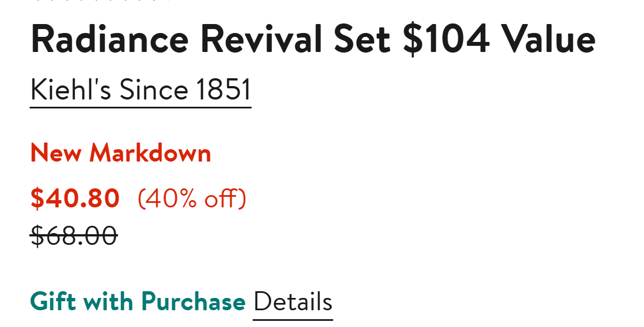This screenshot has width=644, height=327.
Task: Click the crossed-out $68.00 original price
Action: (74, 235)
